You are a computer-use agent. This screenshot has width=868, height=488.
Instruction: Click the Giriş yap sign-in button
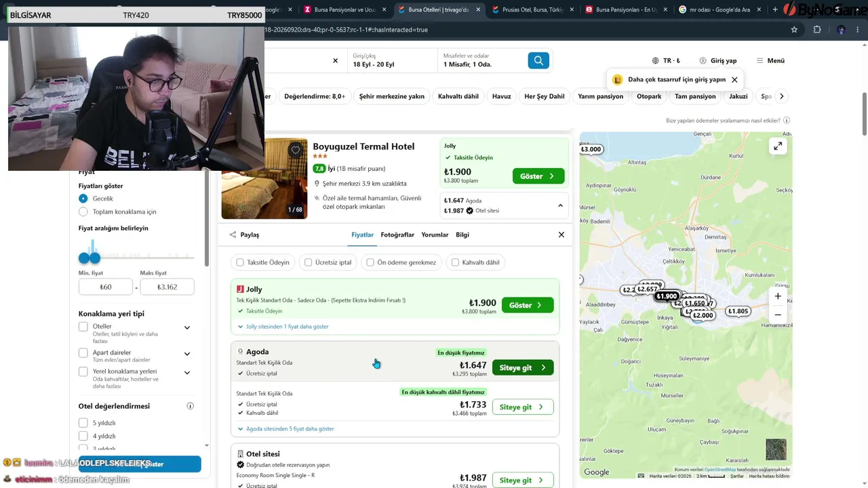click(718, 60)
